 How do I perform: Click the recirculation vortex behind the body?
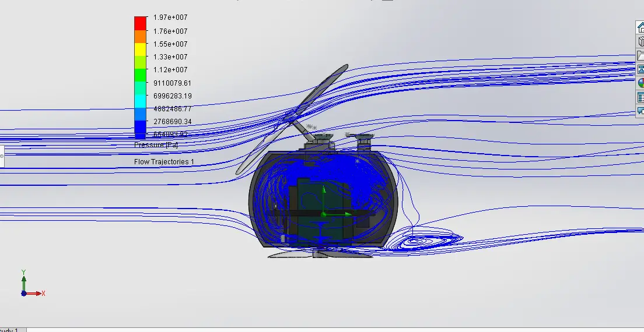418,240
